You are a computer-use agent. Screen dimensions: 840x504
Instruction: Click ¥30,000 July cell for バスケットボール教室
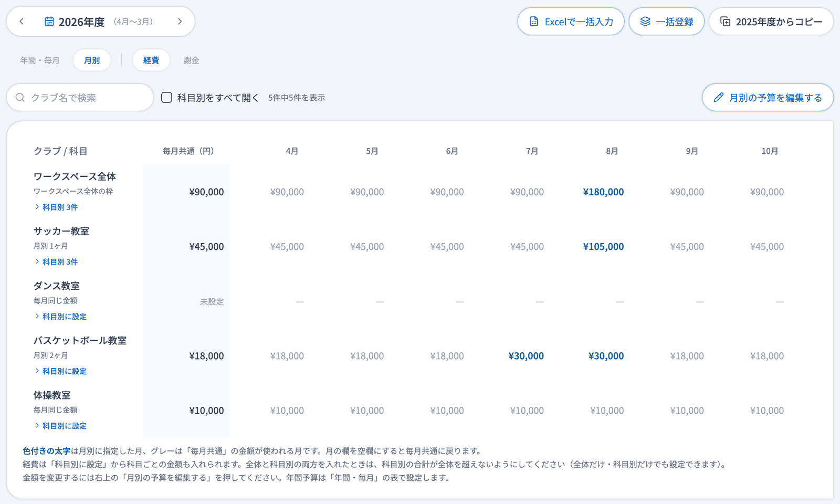(x=526, y=356)
